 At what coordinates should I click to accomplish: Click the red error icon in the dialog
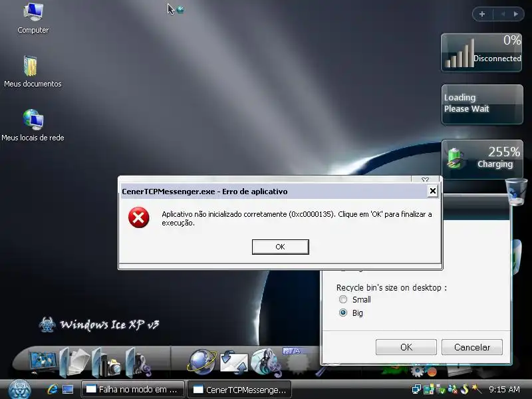pyautogui.click(x=138, y=217)
